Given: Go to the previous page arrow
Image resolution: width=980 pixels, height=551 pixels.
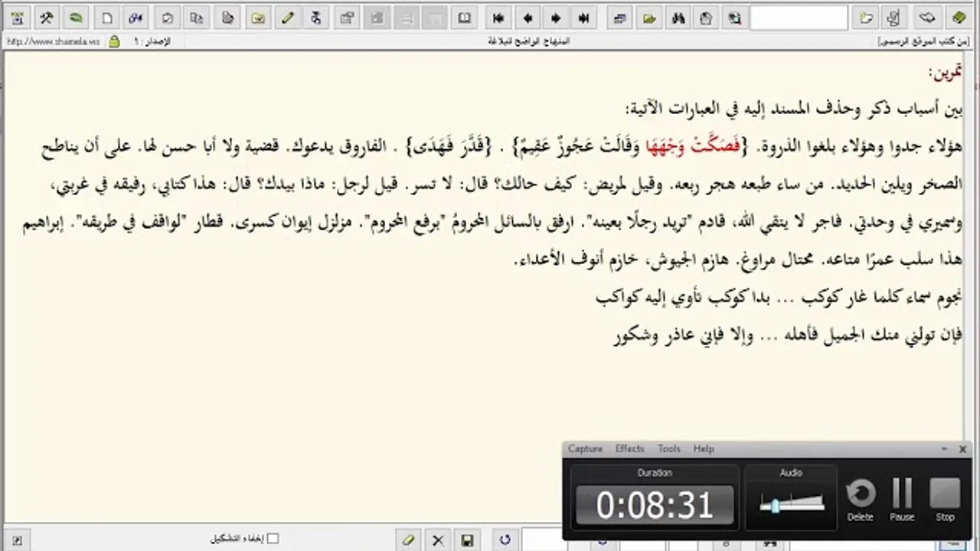Looking at the screenshot, I should tap(528, 18).
